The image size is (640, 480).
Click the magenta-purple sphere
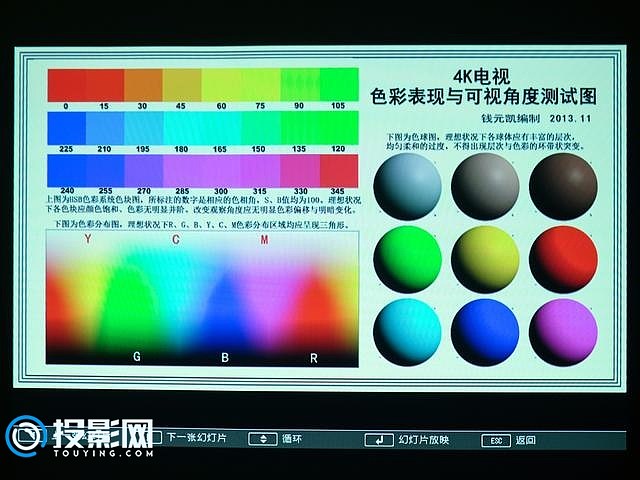(x=563, y=332)
